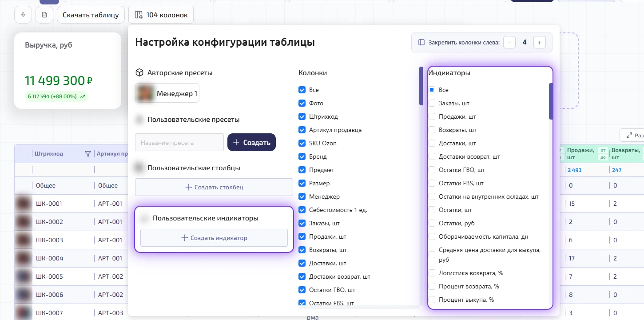Click the expand arrows icon above the table
This screenshot has width=644, height=320.
pyautogui.click(x=629, y=136)
